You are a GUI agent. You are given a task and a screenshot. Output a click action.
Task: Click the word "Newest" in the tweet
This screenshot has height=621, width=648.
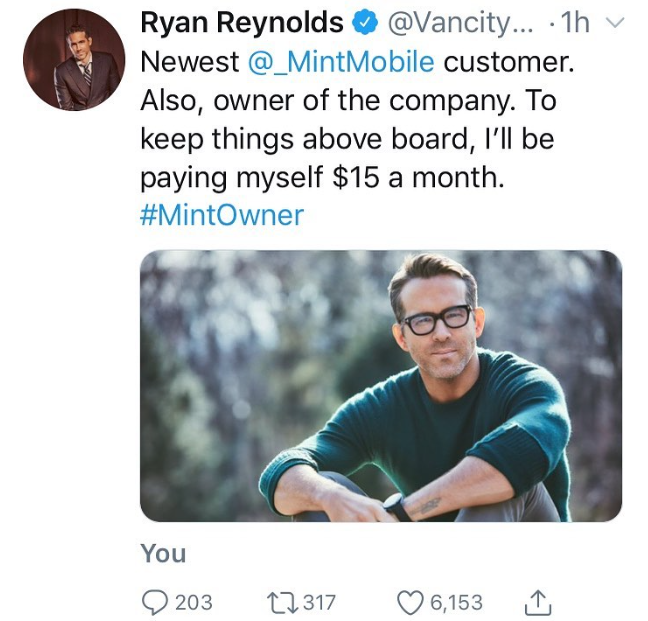189,62
